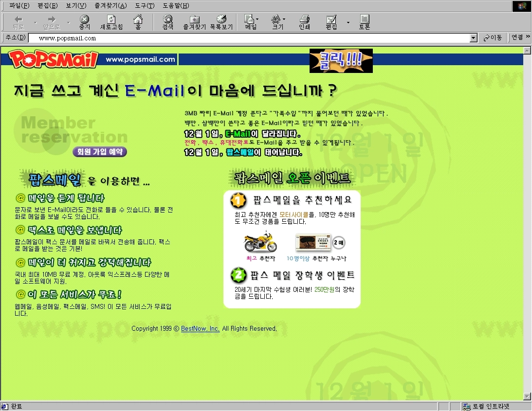Click the orange number 1 event badge
The width and height of the screenshot is (532, 411).
[238, 200]
